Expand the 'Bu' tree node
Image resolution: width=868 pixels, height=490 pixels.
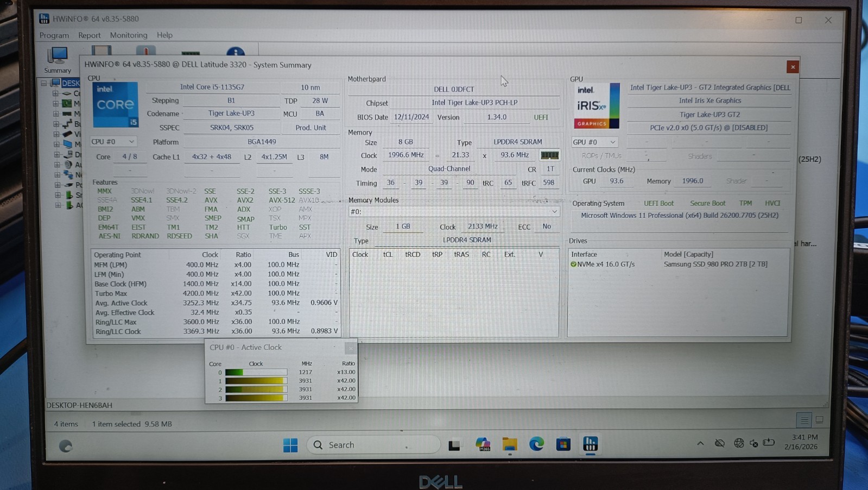tap(56, 124)
